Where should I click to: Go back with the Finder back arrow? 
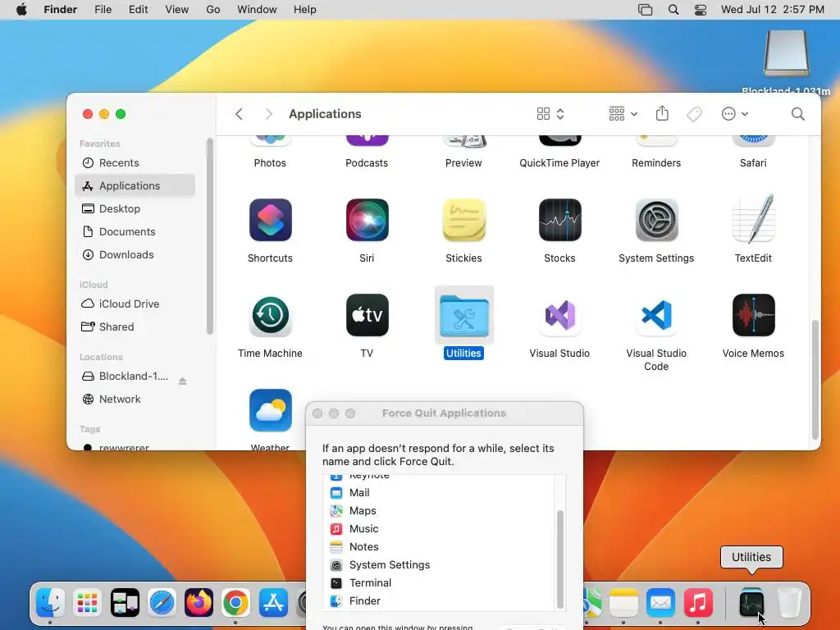pyautogui.click(x=239, y=114)
